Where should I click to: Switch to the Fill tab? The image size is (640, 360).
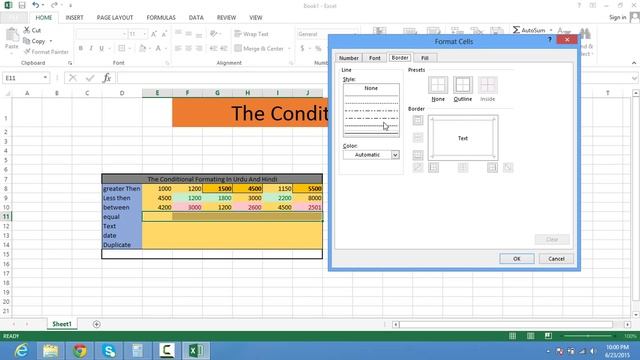(424, 58)
